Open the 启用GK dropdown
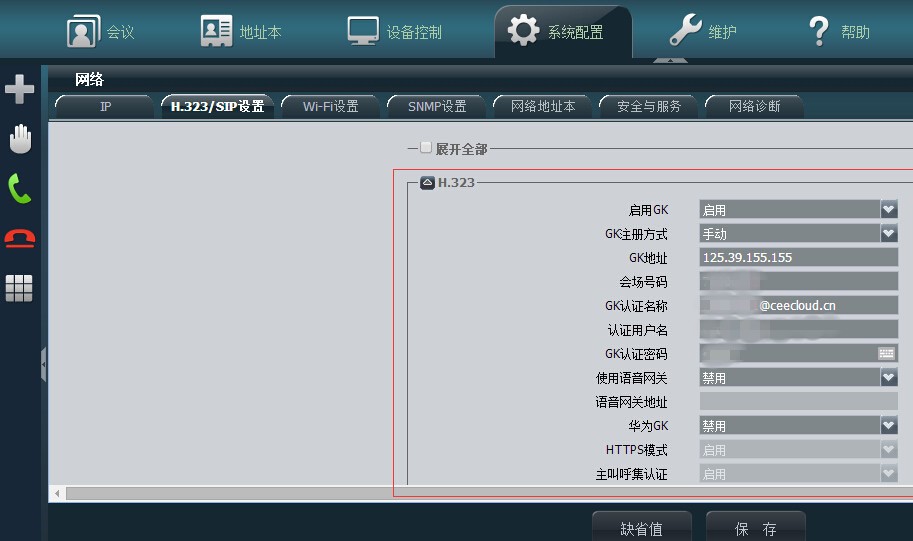Viewport: 913px width, 541px height. [888, 209]
